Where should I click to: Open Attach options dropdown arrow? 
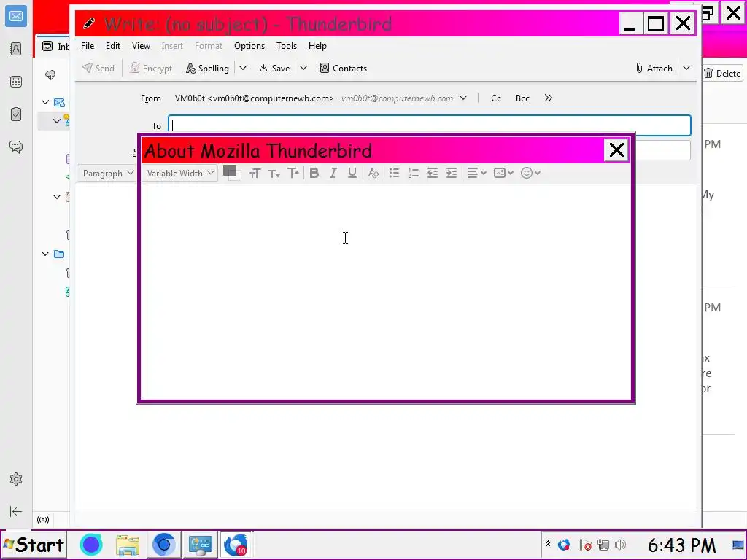click(x=686, y=68)
